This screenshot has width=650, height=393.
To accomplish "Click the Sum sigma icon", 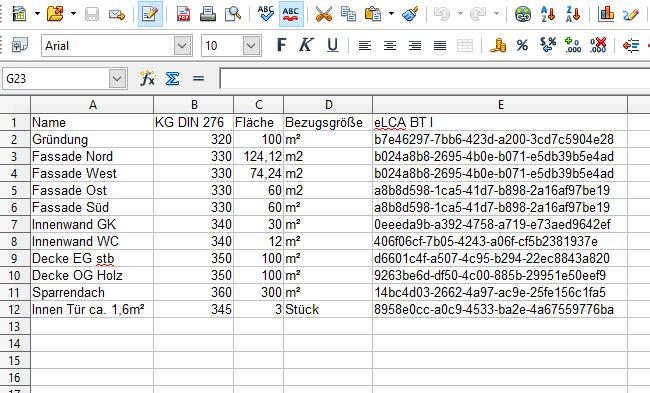I will [172, 78].
